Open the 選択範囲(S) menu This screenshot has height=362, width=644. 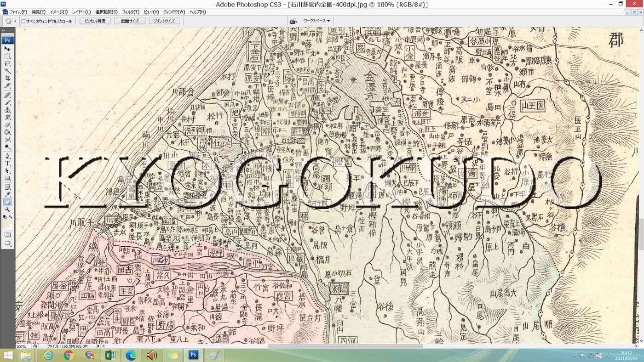107,12
